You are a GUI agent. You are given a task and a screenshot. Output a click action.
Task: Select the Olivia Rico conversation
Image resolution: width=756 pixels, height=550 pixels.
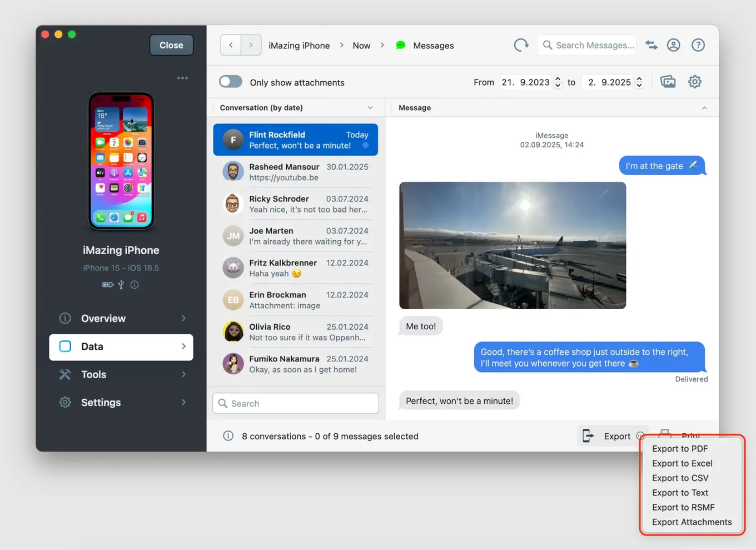(296, 332)
